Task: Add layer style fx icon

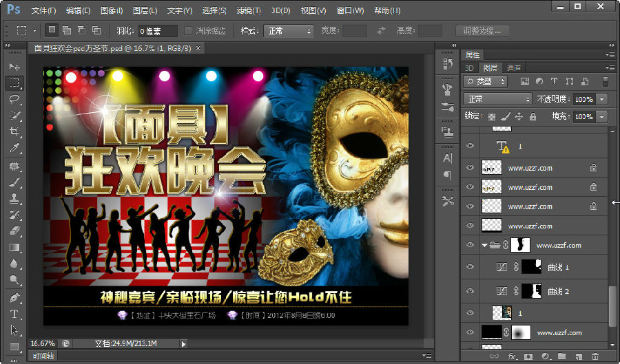Action: [512, 356]
